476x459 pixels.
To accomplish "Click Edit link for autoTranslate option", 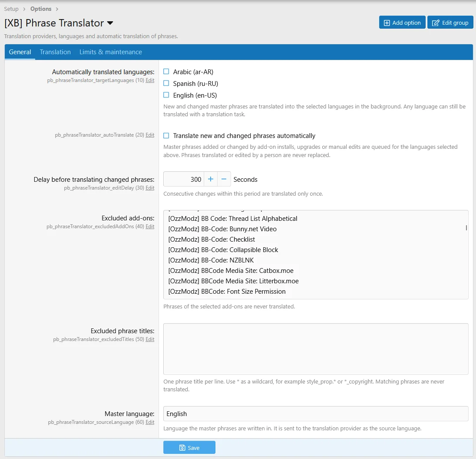I will (x=150, y=135).
